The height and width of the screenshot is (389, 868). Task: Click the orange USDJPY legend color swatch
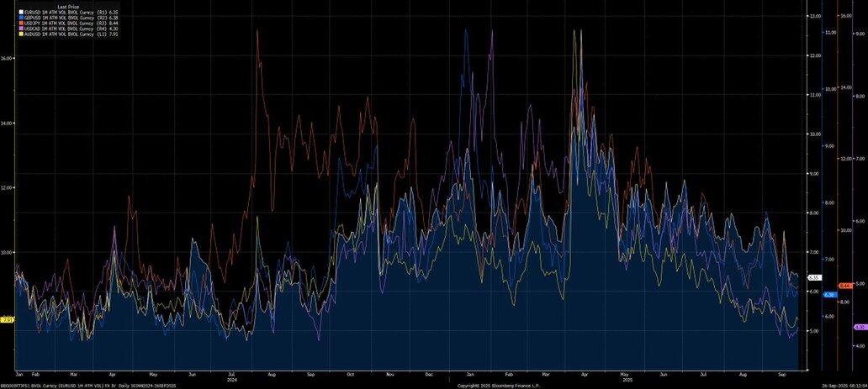coord(21,24)
